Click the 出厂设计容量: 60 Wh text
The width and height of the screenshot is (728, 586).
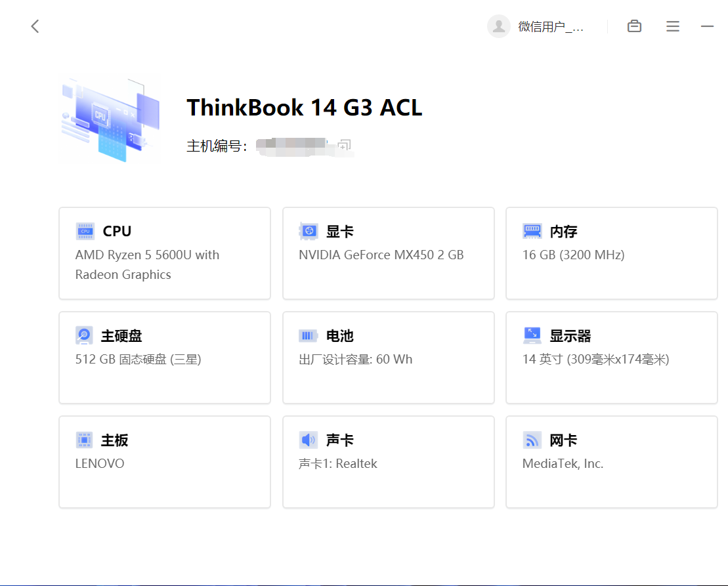pyautogui.click(x=356, y=359)
